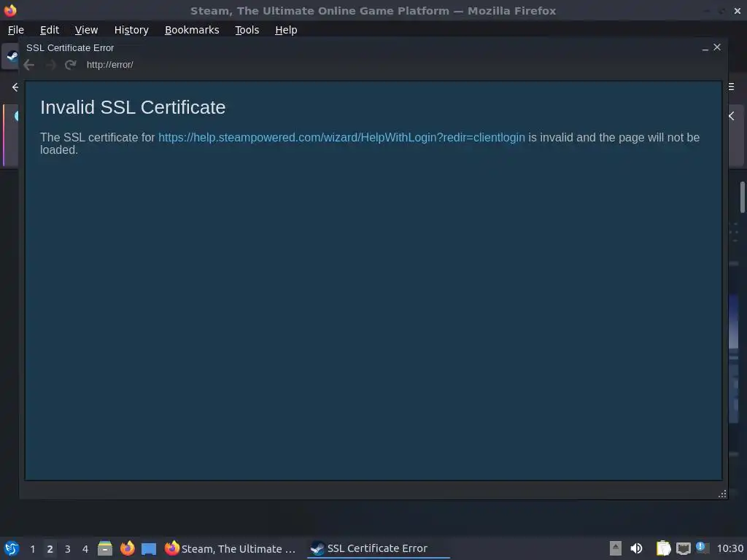Open the Edit menu

[50, 30]
